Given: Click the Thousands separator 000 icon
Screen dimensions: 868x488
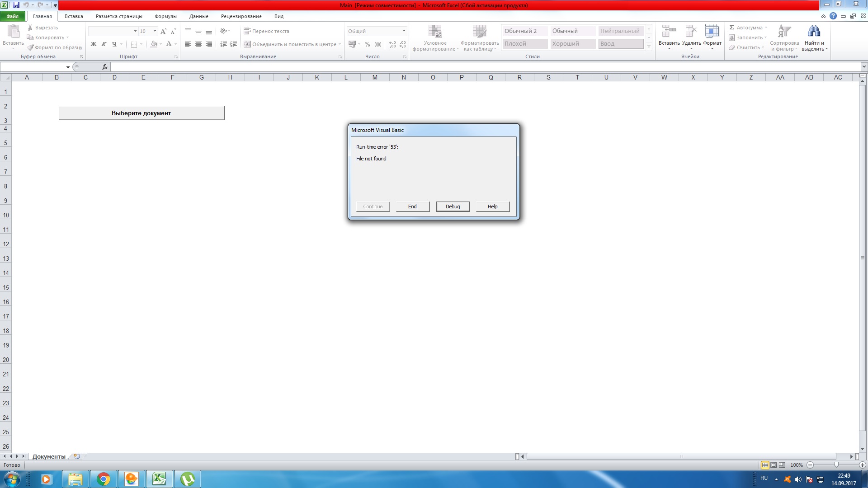Looking at the screenshot, I should (378, 44).
